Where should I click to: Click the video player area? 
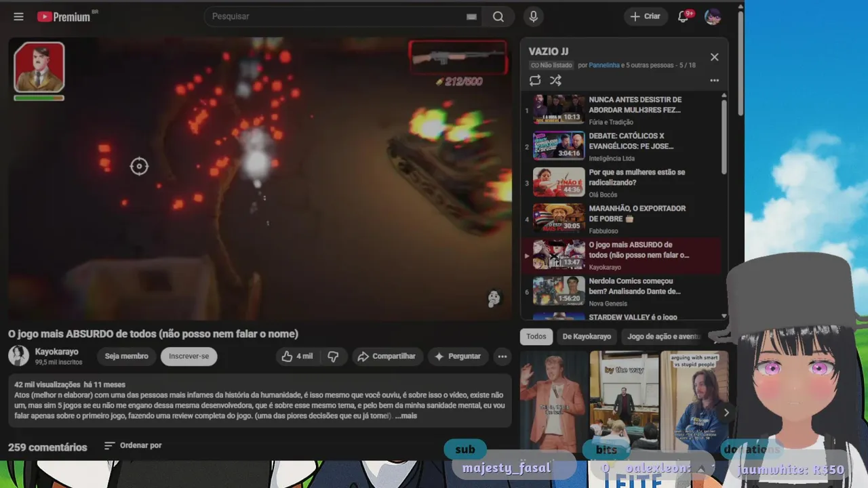260,178
